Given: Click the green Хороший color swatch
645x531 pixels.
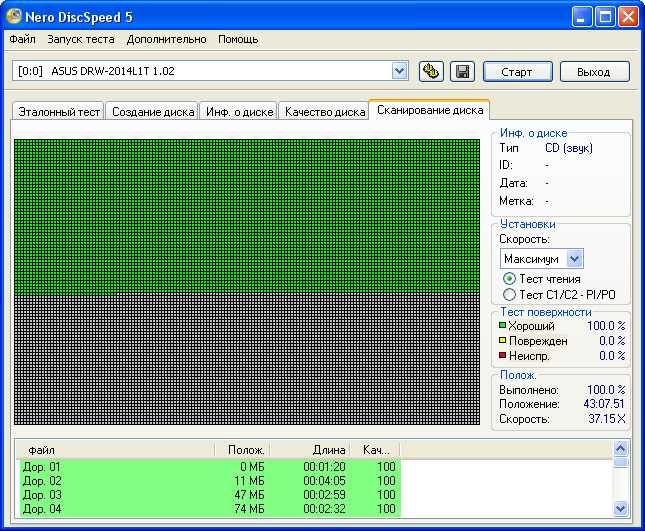Looking at the screenshot, I should (502, 325).
